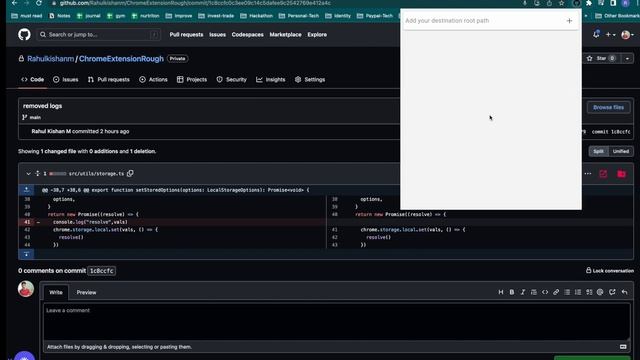Open the Hackathon bookmarks folder
Image resolution: width=640 pixels, height=360 pixels.
[x=258, y=16]
